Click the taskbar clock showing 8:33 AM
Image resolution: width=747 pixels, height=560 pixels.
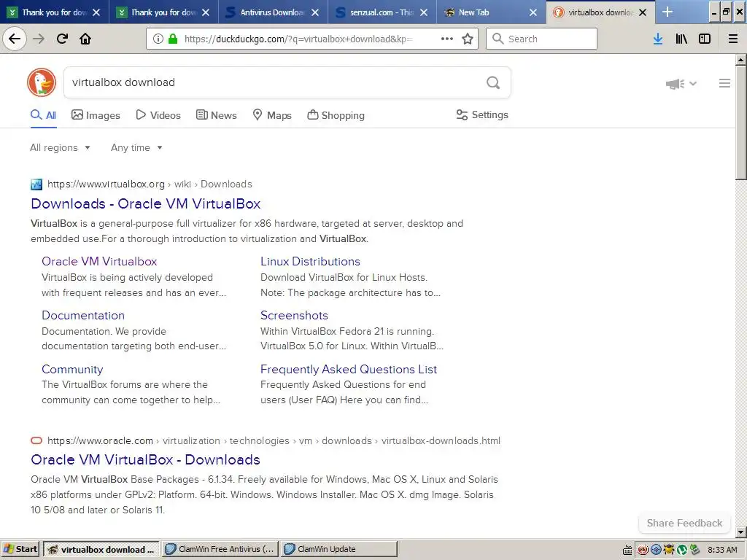(722, 550)
